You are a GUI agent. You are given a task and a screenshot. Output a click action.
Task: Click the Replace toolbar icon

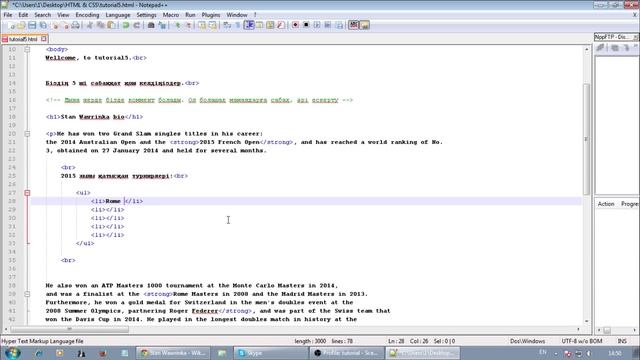point(162,25)
